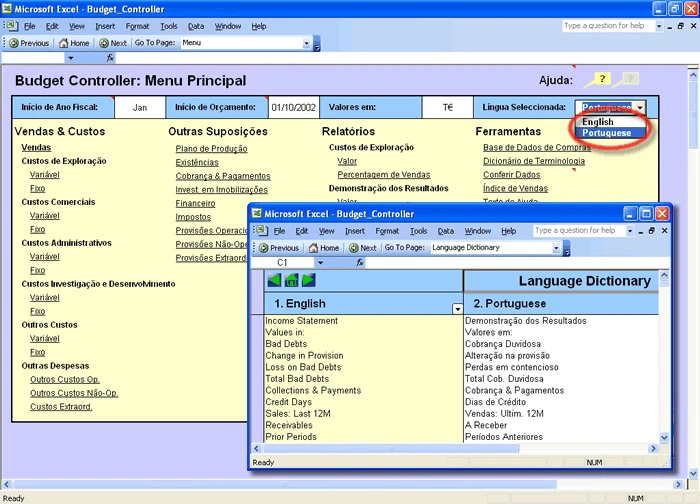This screenshot has height=504, width=700.
Task: Click the horizontal scrollbar of the main window
Action: pyautogui.click(x=285, y=484)
